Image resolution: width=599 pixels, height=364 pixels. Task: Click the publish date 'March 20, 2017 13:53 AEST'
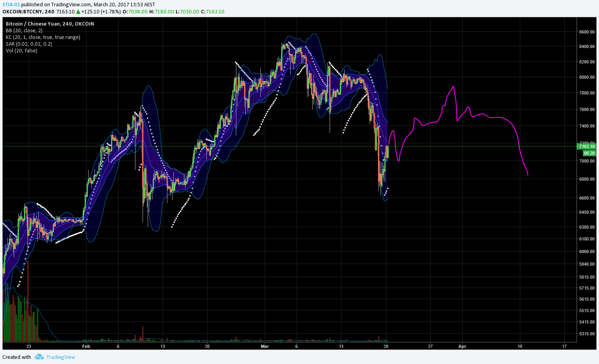(124, 5)
